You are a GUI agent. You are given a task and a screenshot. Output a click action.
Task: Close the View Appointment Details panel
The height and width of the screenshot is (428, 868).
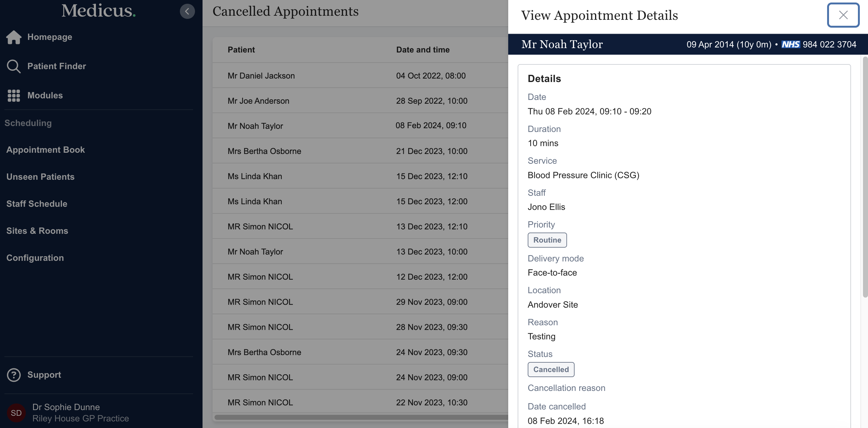point(843,15)
